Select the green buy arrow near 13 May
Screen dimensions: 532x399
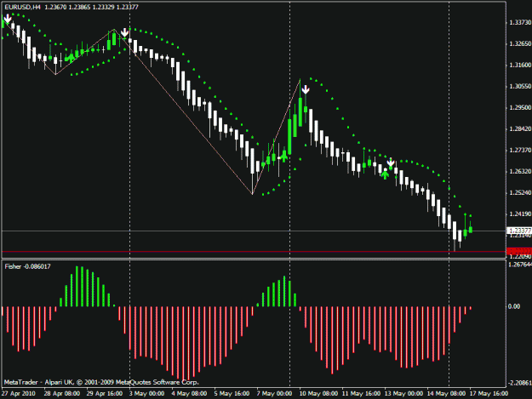385,174
